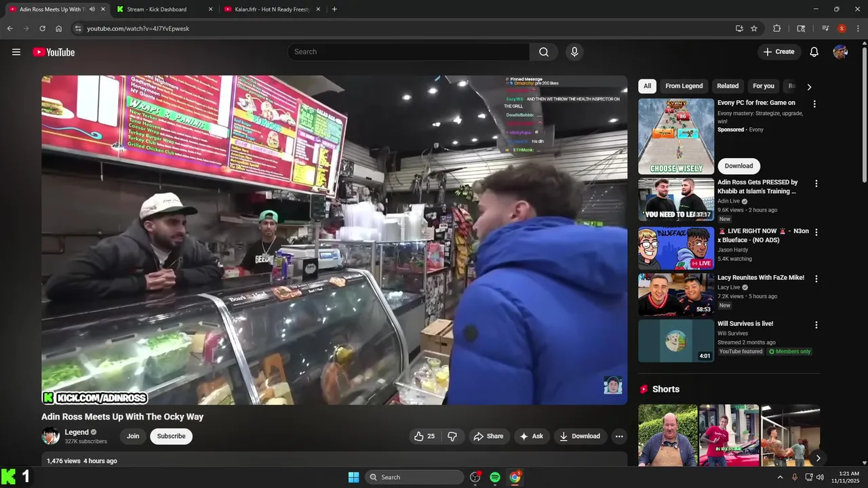Image resolution: width=868 pixels, height=488 pixels.
Task: Close the Kick Dashboard tab
Action: pyautogui.click(x=210, y=9)
